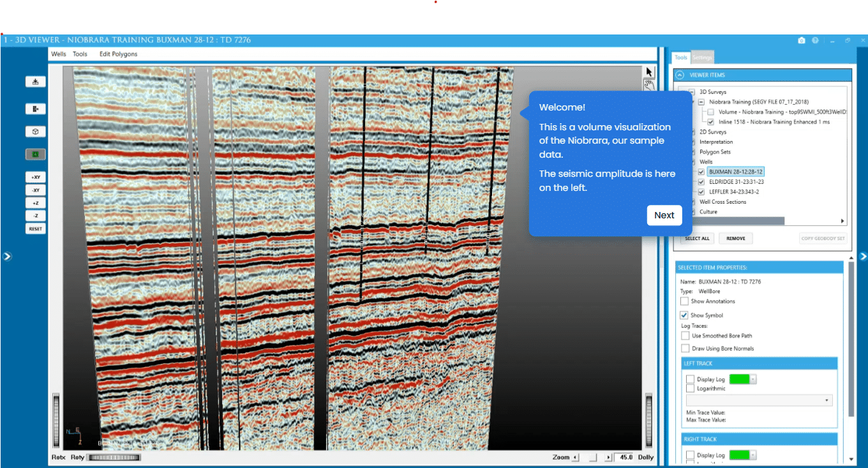
Task: Select the hand pan tool in viewer
Action: [649, 84]
